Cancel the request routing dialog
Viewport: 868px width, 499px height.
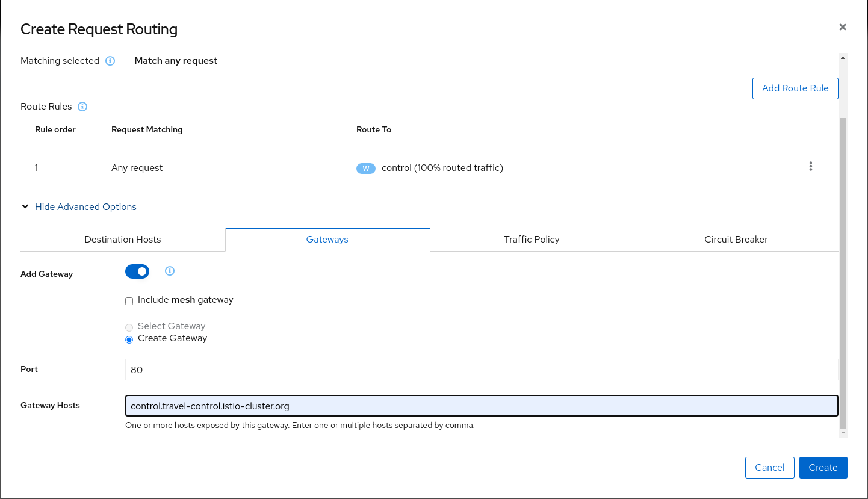coord(769,468)
